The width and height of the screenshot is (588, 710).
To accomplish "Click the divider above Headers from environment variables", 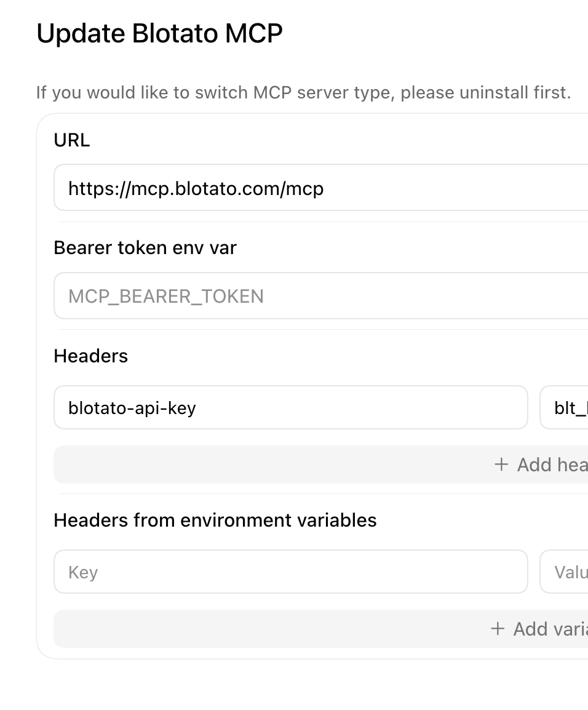I will (323, 493).
